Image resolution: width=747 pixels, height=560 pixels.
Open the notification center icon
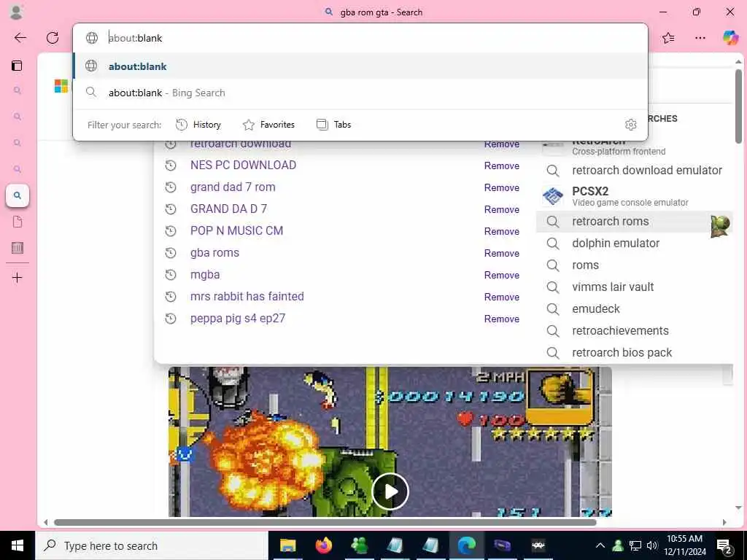click(x=724, y=546)
